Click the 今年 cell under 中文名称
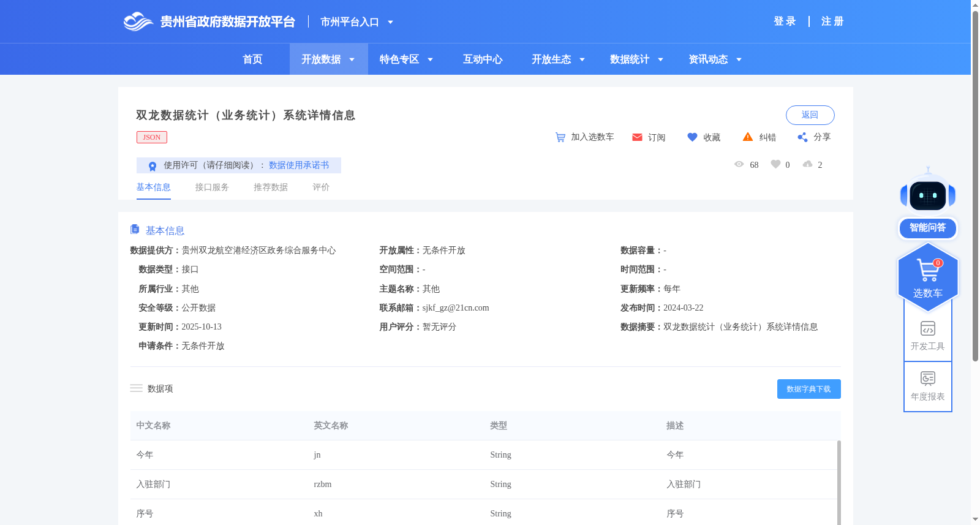 pyautogui.click(x=145, y=455)
